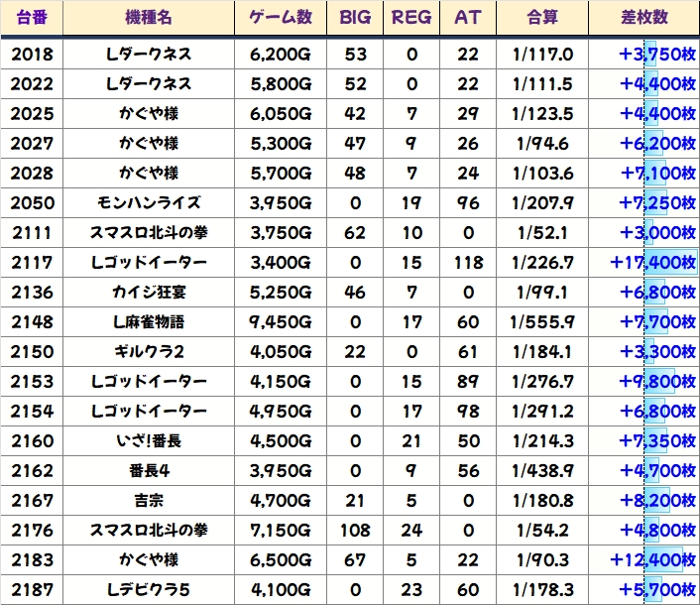Select machine number 2018 cell
This screenshot has height=605, width=700.
(x=32, y=54)
